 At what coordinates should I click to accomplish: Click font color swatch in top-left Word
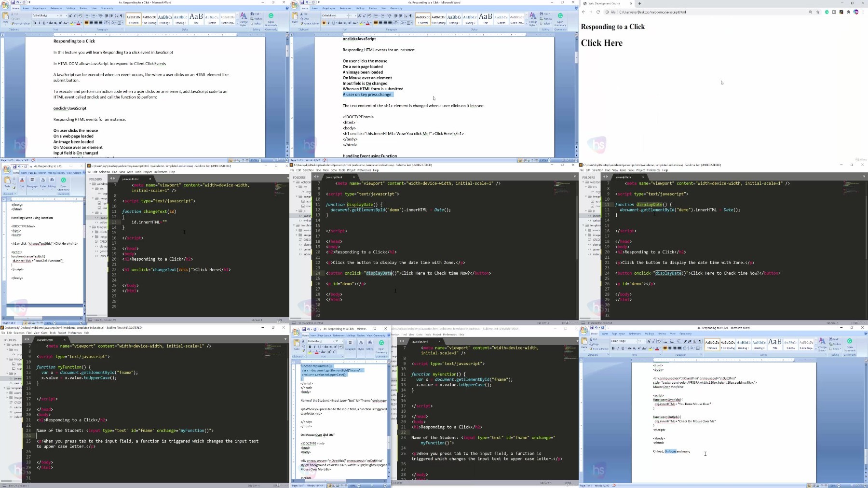coord(78,23)
